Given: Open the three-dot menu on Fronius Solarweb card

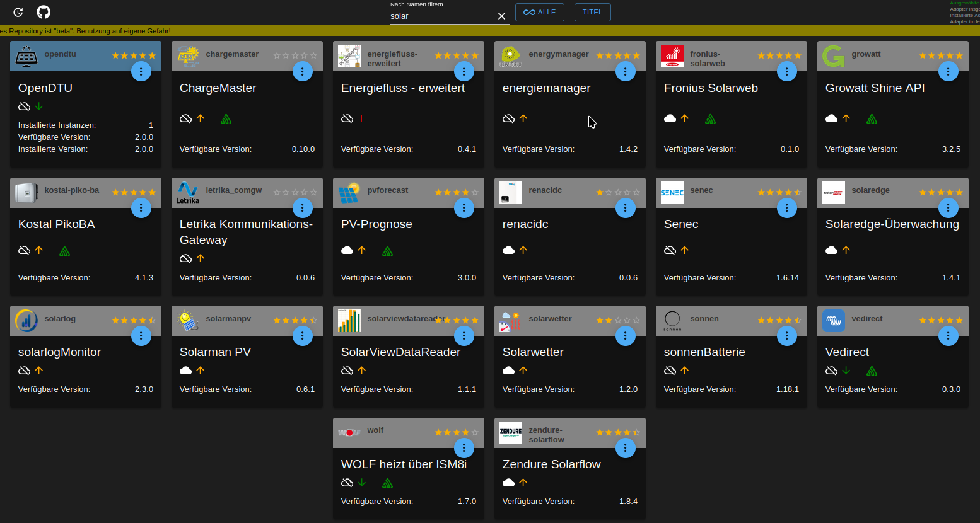Looking at the screenshot, I should pyautogui.click(x=787, y=71).
